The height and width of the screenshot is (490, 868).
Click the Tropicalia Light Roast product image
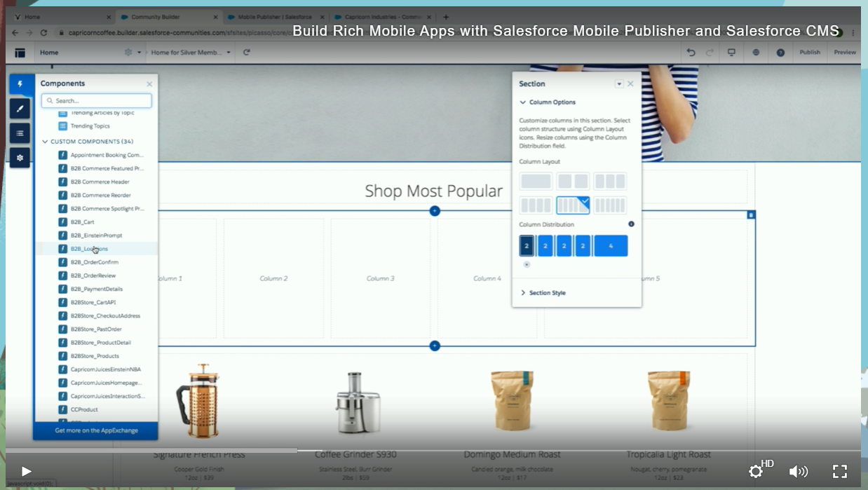(669, 400)
